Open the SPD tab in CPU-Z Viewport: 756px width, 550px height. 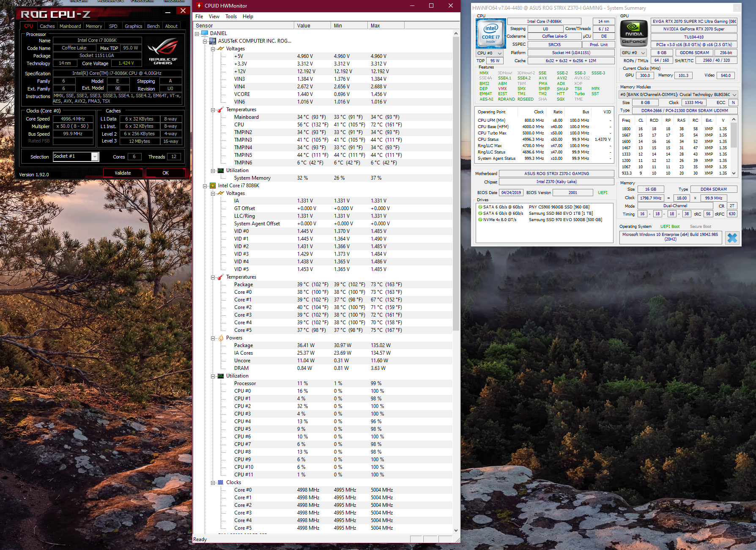(113, 26)
